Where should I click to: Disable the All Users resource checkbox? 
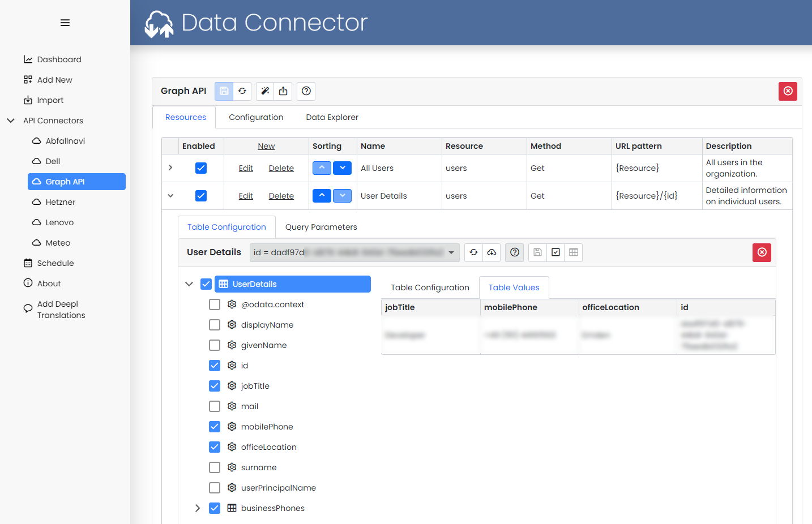click(201, 168)
